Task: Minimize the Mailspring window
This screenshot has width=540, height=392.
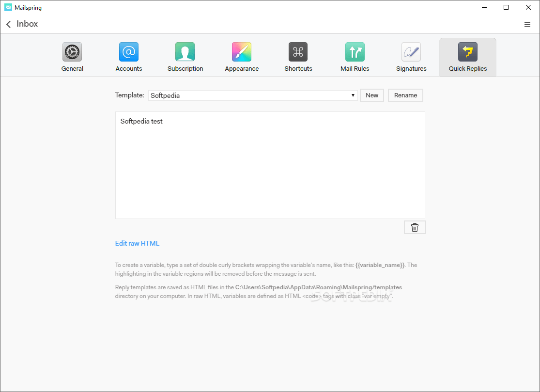Action: point(484,7)
